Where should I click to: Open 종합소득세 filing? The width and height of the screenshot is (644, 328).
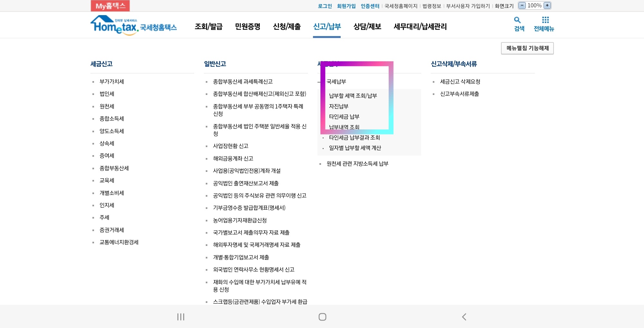point(112,119)
